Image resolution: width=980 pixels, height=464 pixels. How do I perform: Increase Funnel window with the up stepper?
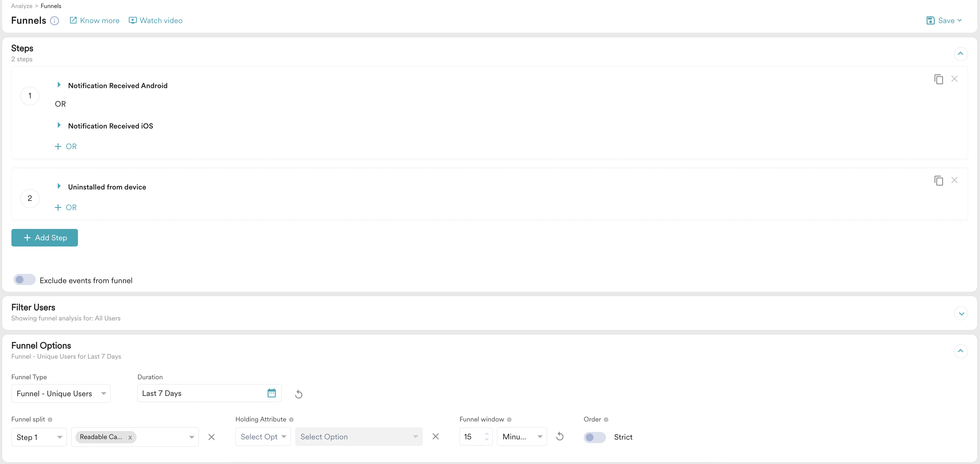487,433
